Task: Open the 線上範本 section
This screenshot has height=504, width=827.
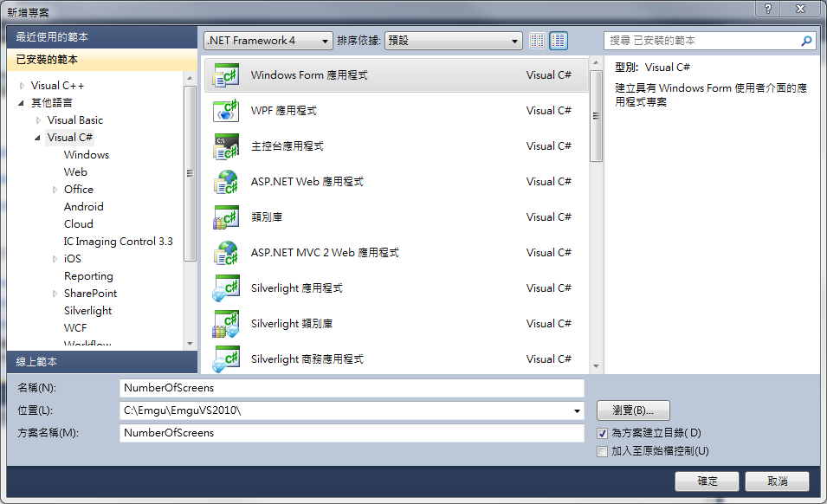Action: [x=102, y=362]
